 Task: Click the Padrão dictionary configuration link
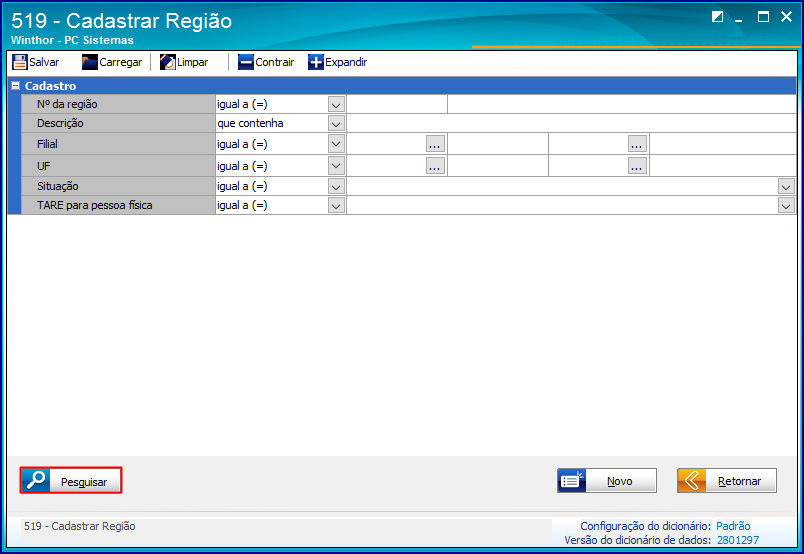733,526
